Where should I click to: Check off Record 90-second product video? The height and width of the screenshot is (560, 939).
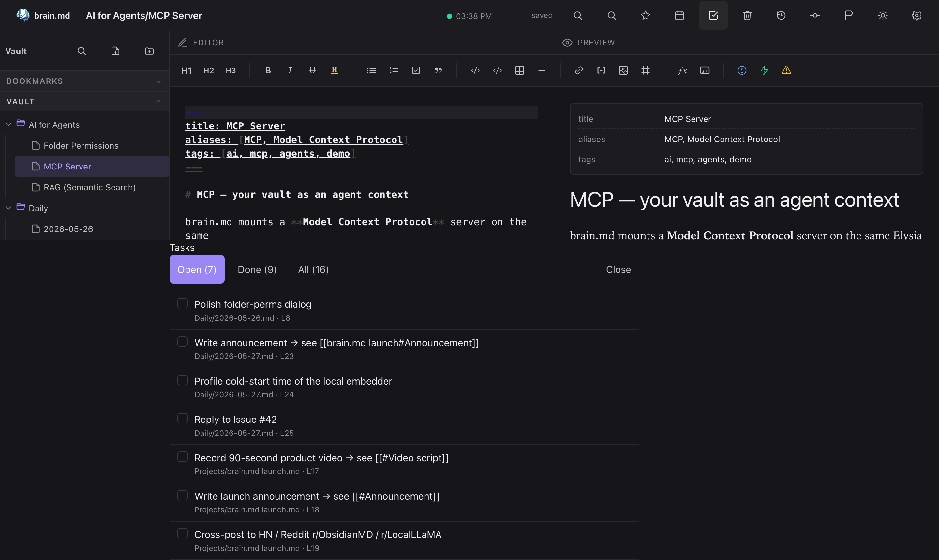tap(183, 457)
